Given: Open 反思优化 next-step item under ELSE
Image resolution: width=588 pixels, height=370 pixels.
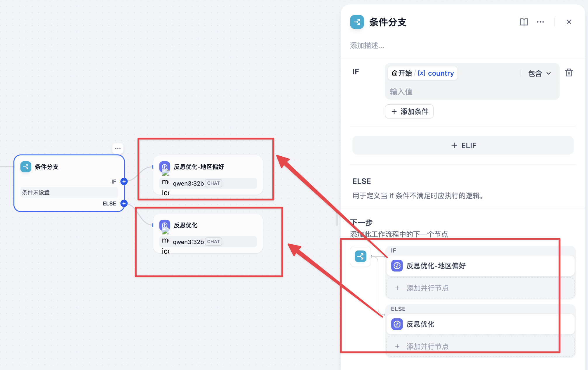Looking at the screenshot, I should [x=480, y=324].
